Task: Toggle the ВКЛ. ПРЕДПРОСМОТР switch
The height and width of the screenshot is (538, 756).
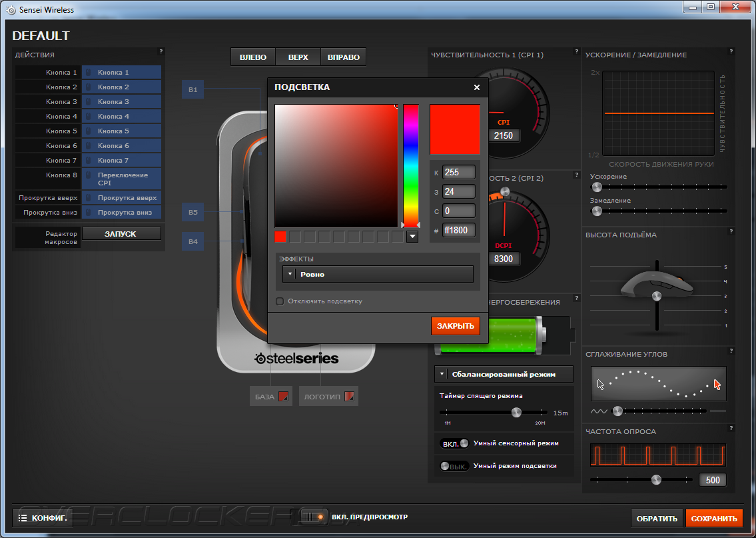Action: point(308,517)
